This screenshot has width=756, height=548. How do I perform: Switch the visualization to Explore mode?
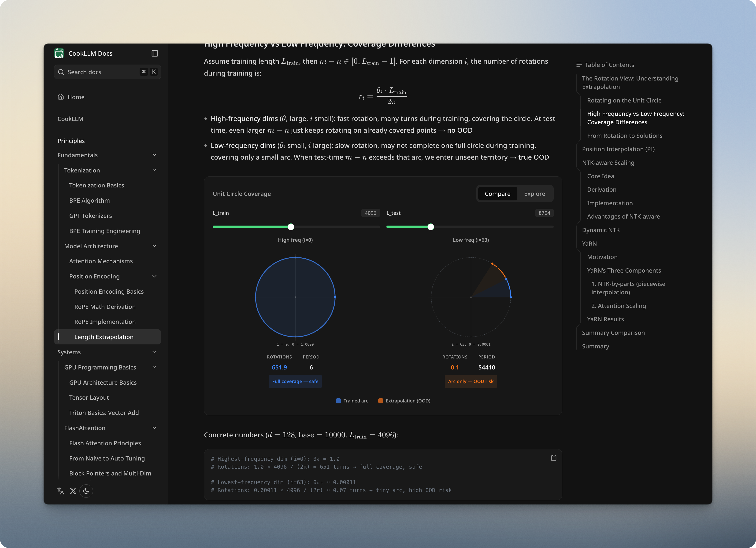click(x=535, y=194)
